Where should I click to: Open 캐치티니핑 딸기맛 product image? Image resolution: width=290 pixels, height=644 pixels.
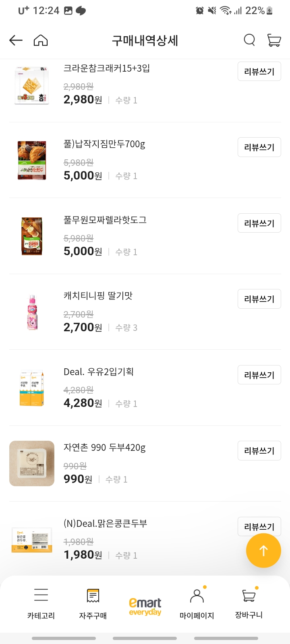click(x=32, y=312)
